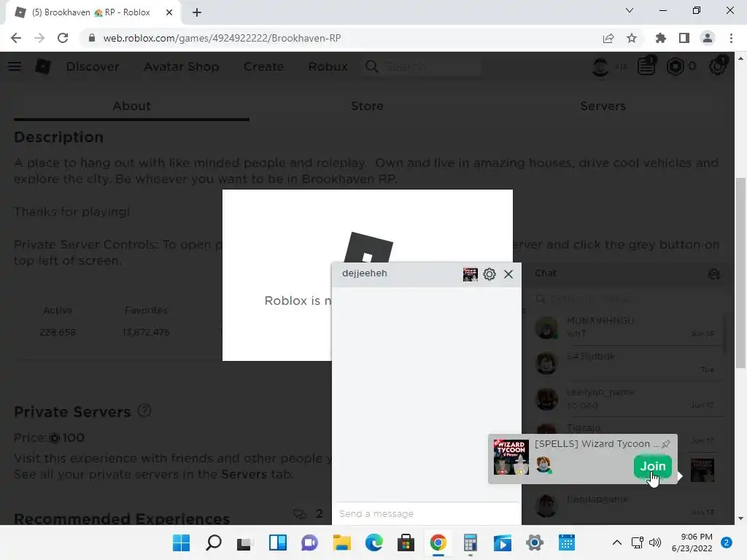Go to Avatar Shop
747x560 pixels.
(181, 66)
